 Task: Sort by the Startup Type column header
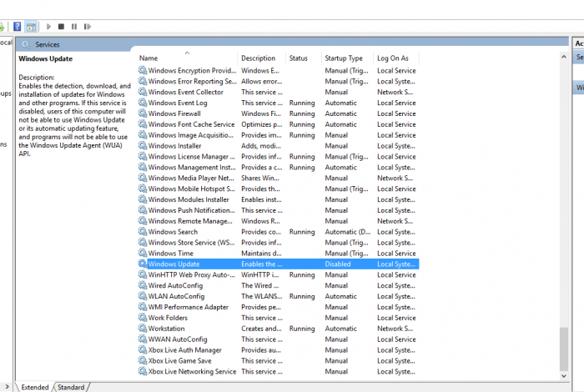coord(348,58)
